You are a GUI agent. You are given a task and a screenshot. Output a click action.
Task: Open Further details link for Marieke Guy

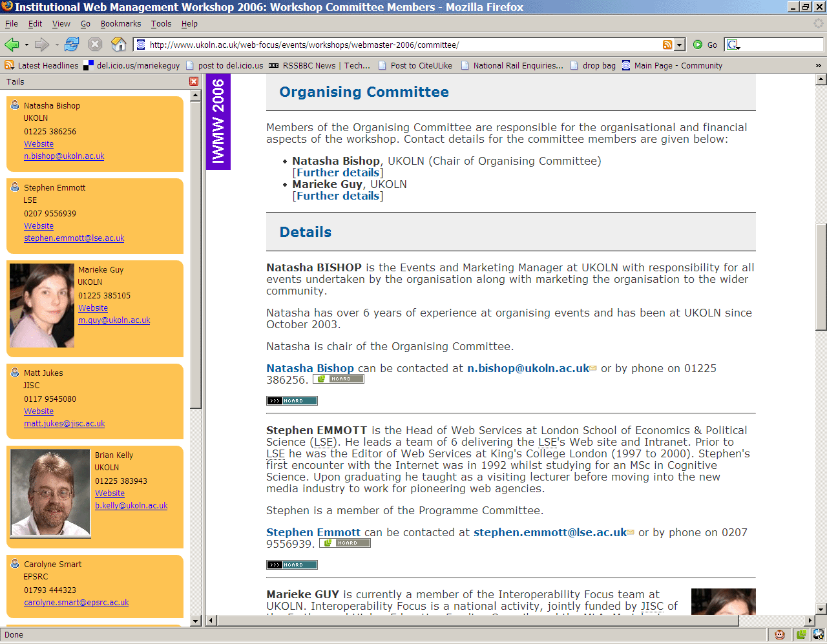338,196
